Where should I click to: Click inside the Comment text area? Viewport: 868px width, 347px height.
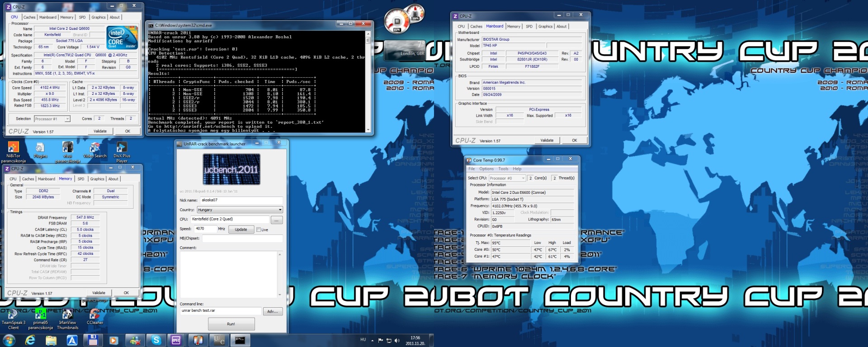(x=228, y=275)
